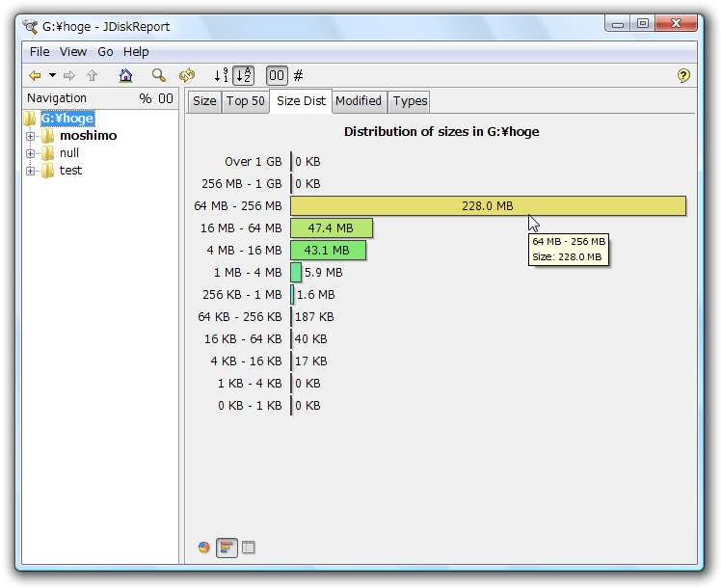Viewport: 721px width, 588px height.
Task: Rescan the folder with the refresh icon
Action: point(187,75)
